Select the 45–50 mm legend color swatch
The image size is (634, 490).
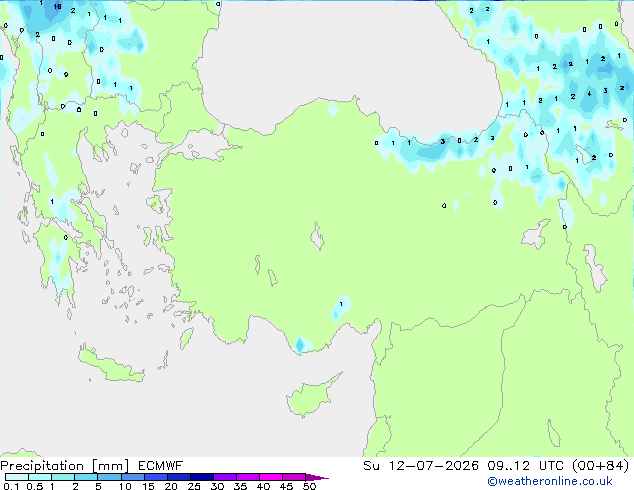[x=294, y=477]
